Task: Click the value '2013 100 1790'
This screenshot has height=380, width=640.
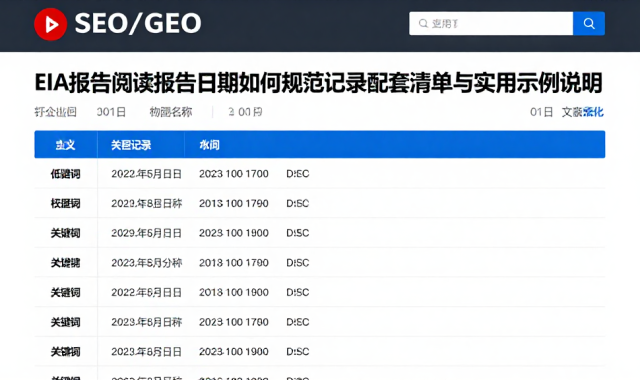Action: pos(233,203)
